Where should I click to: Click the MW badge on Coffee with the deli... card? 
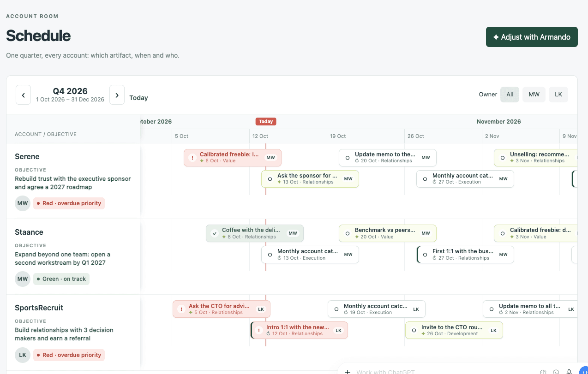tap(293, 233)
